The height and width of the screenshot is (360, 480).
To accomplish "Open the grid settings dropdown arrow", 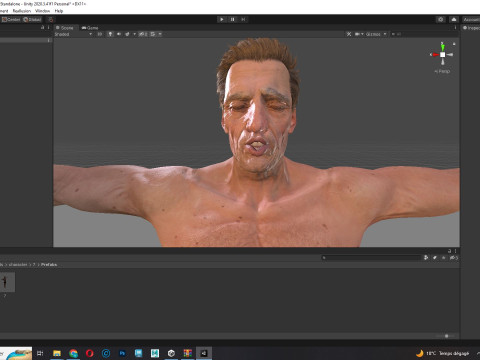I will point(160,34).
